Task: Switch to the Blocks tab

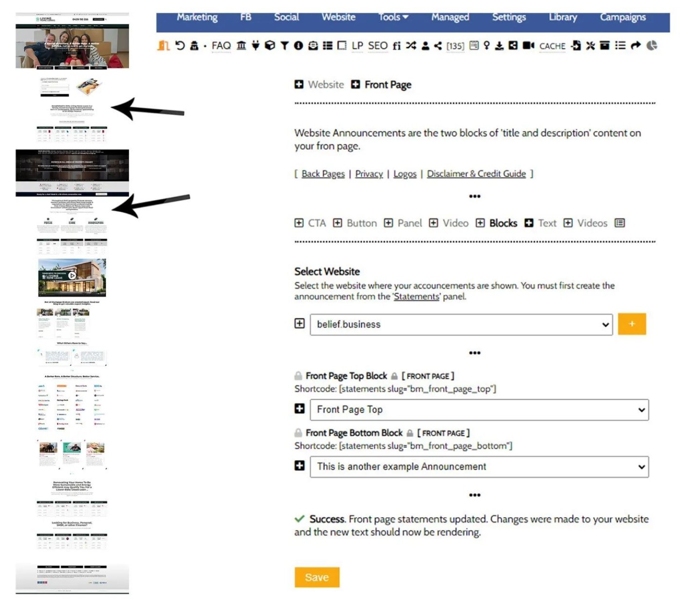Action: point(503,223)
